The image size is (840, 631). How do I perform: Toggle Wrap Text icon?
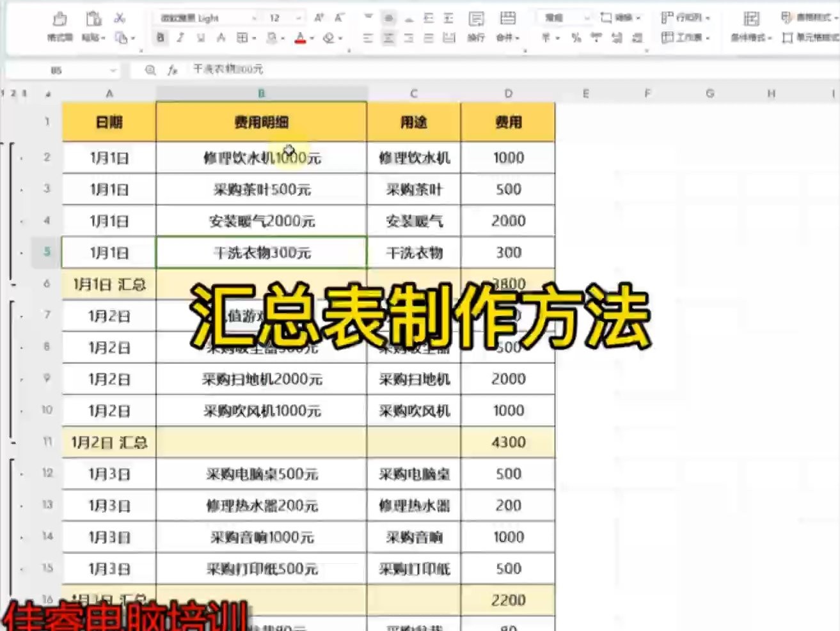(476, 18)
